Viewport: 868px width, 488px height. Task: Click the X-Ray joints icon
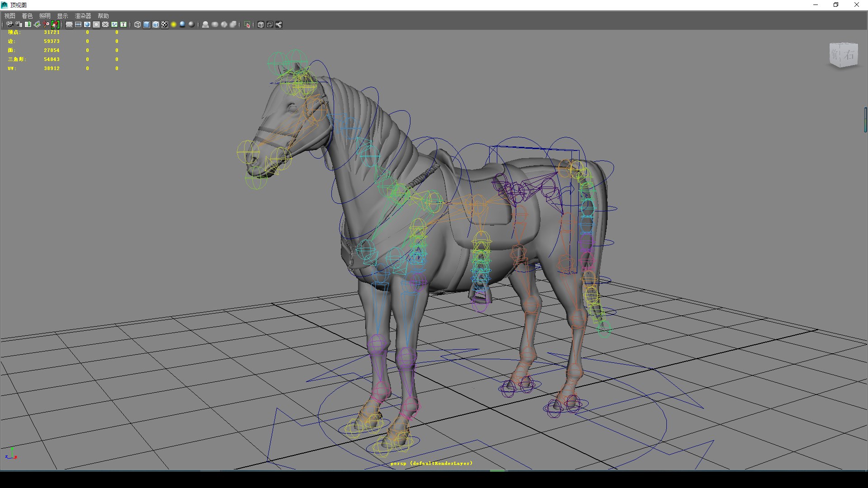279,24
